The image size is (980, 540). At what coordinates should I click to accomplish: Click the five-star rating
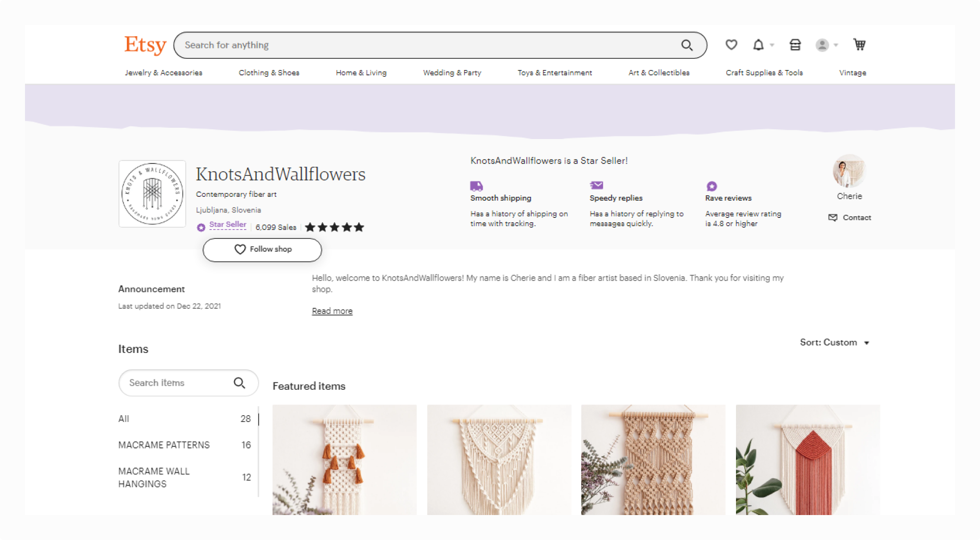334,227
